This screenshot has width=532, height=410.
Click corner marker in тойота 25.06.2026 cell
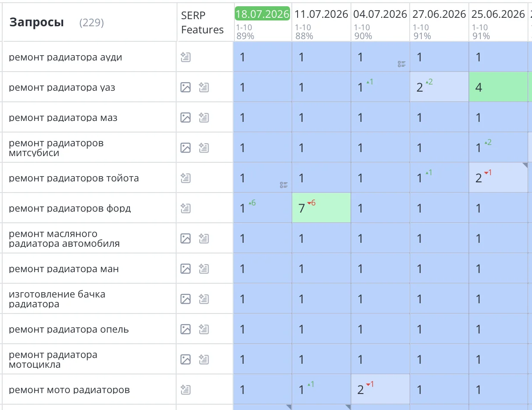coord(525,165)
